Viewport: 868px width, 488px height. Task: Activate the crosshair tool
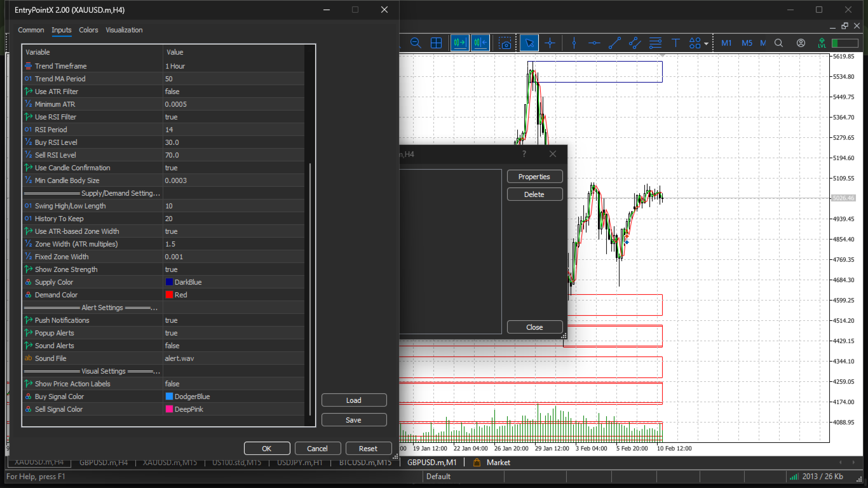550,43
